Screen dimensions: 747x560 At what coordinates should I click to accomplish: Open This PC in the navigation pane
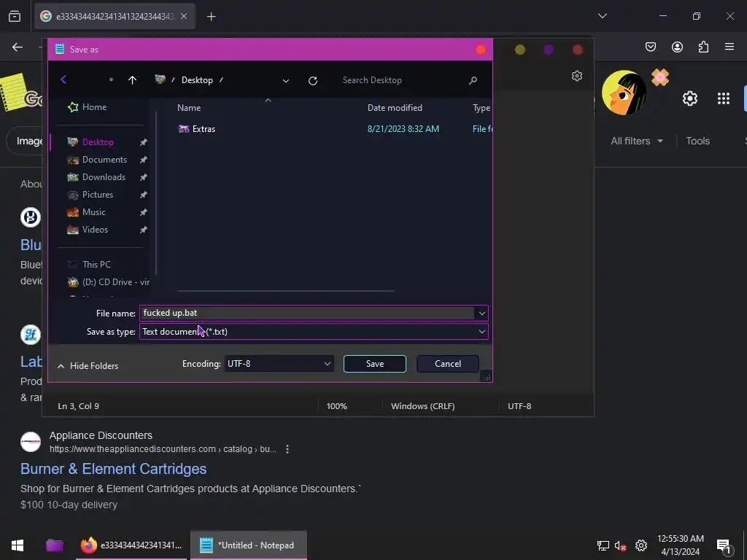point(96,264)
